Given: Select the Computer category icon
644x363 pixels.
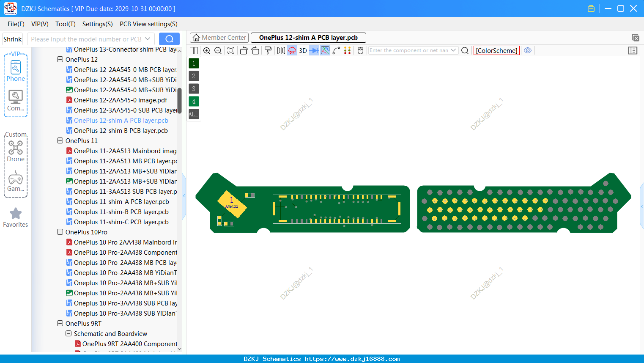Looking at the screenshot, I should coord(16,101).
